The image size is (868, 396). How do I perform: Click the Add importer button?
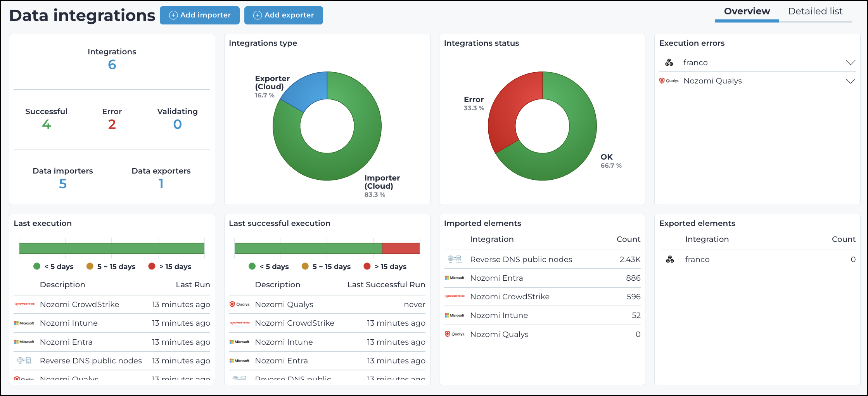click(200, 15)
